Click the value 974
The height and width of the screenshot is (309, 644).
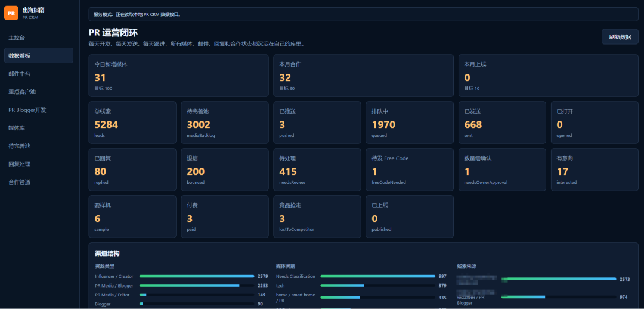(624, 297)
